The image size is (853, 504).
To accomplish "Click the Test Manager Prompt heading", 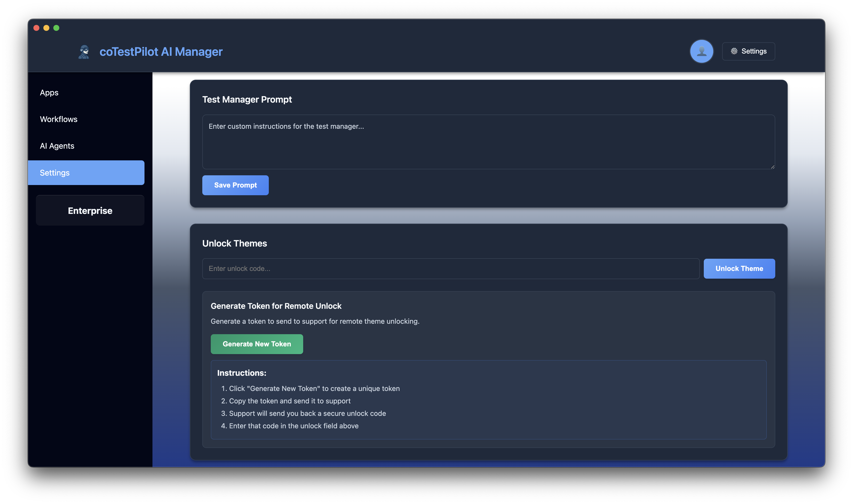I will tap(247, 100).
